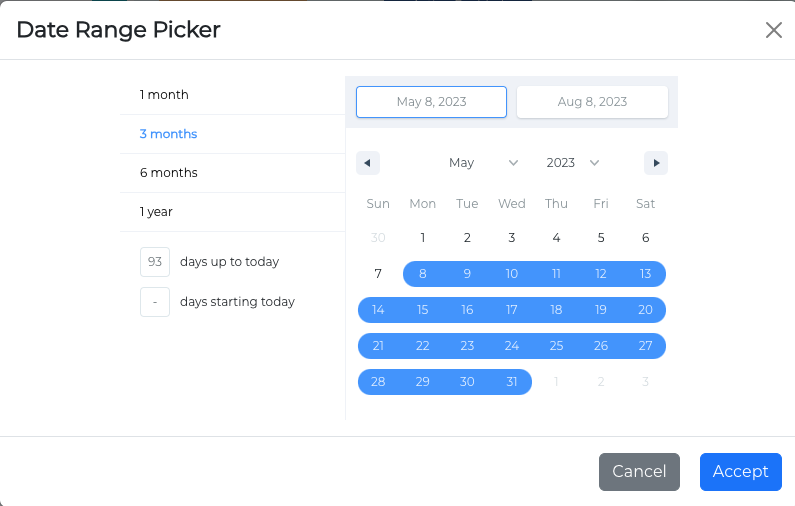This screenshot has width=795, height=506.
Task: Close the Date Range Picker dialog
Action: (773, 30)
